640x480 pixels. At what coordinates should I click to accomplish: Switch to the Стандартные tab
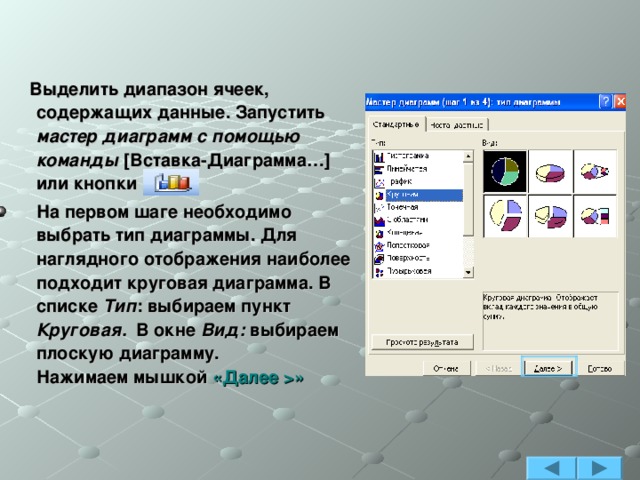pos(397,124)
